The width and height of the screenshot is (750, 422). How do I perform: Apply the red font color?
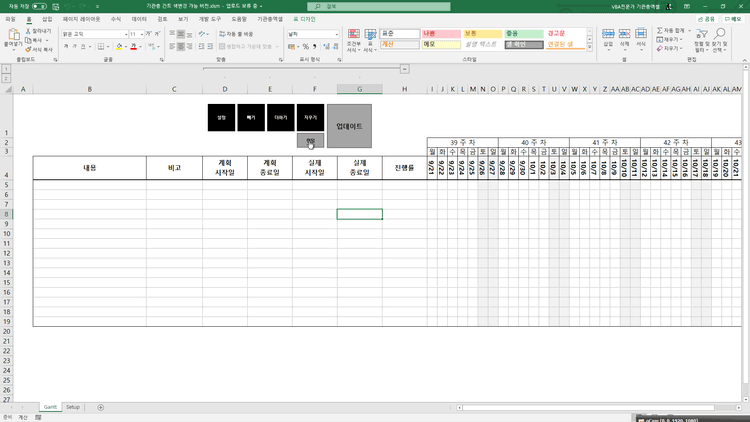133,46
